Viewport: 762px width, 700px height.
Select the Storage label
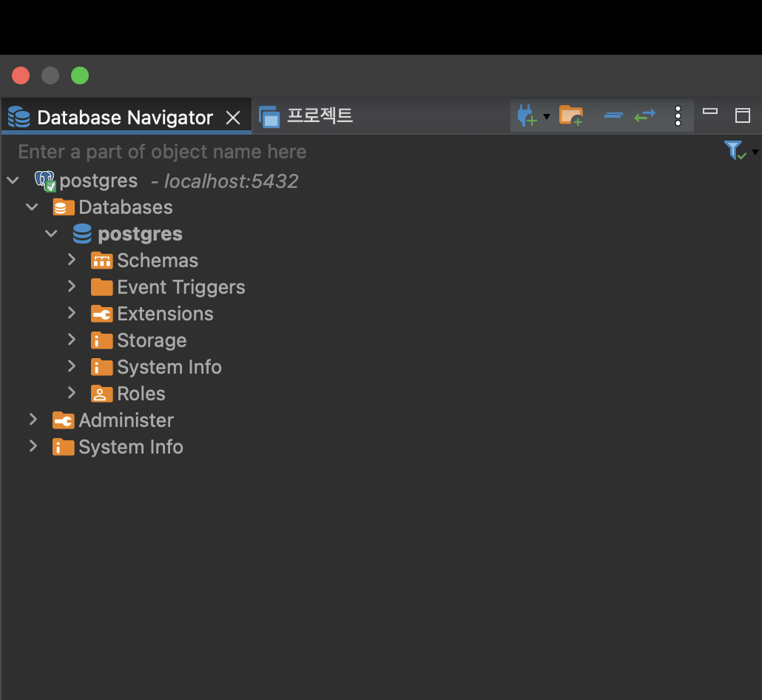tap(152, 341)
